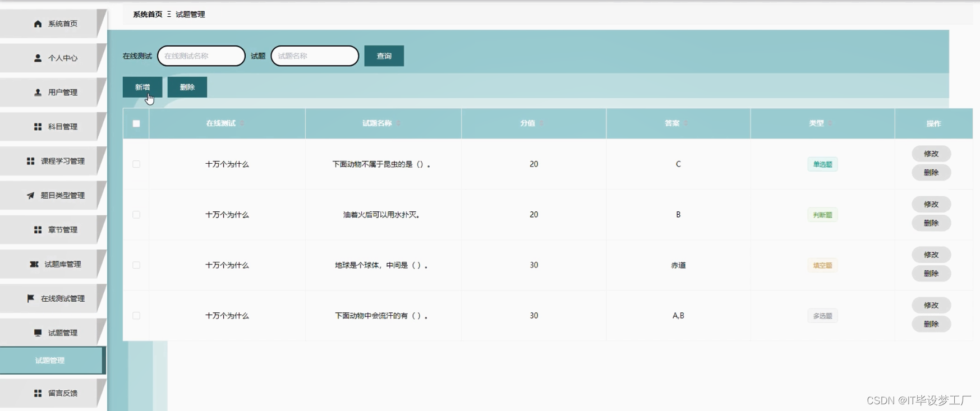Click 修改 for the 多选题 row
The image size is (980, 411).
[x=931, y=305]
